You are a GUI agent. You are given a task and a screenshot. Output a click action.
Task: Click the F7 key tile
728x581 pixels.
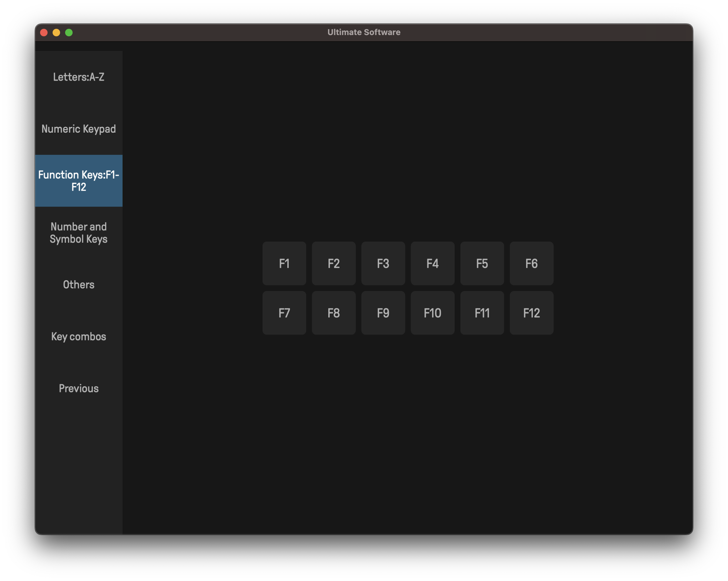coord(284,313)
